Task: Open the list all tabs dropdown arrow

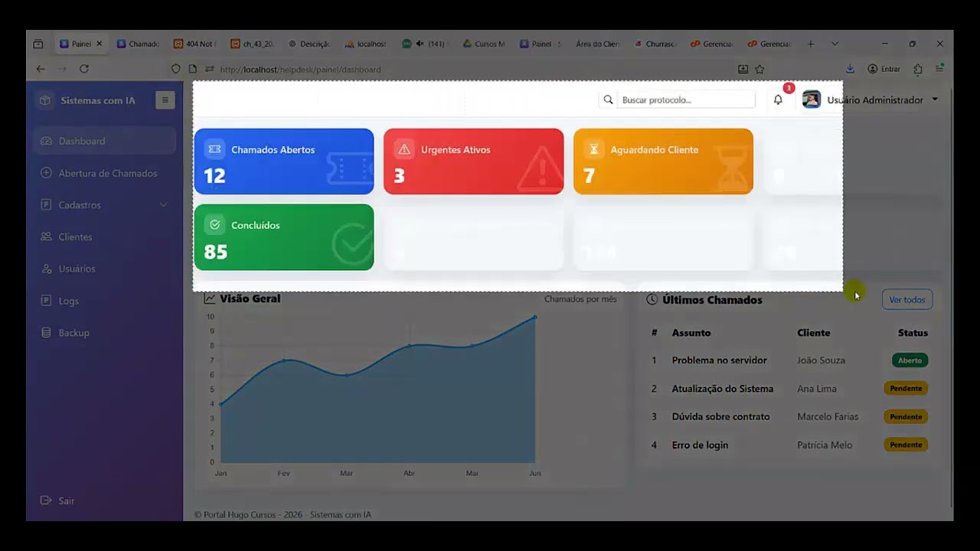Action: 835,44
